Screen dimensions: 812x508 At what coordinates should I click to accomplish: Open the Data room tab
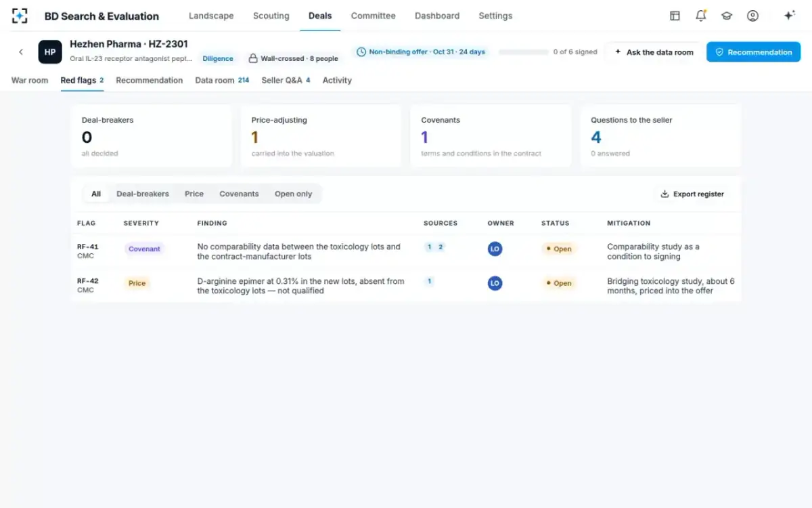[222, 80]
